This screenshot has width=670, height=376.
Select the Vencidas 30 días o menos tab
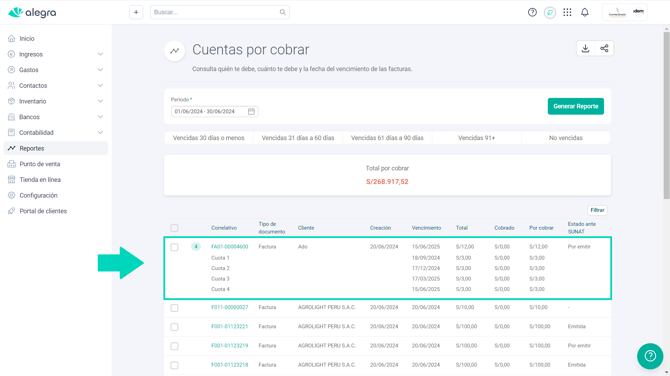pyautogui.click(x=209, y=138)
